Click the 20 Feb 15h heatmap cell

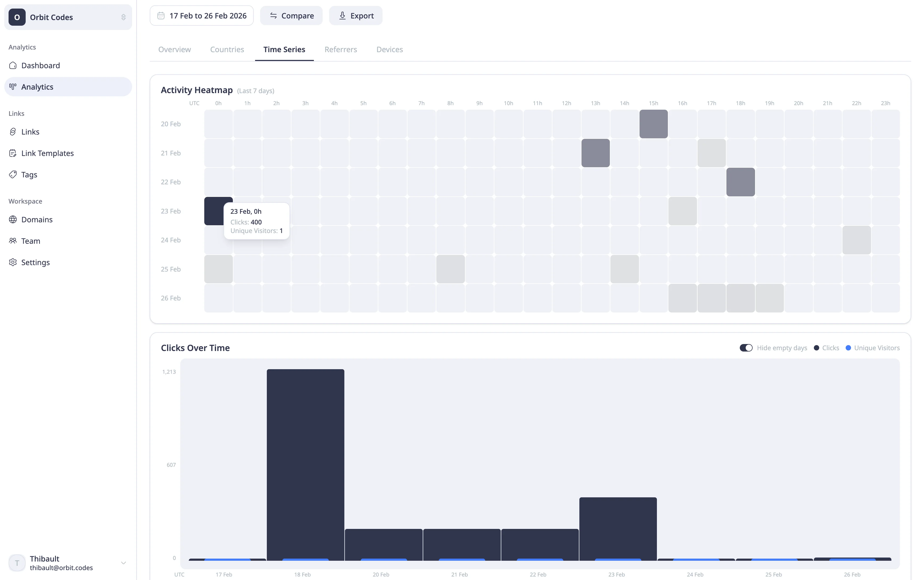coord(653,124)
